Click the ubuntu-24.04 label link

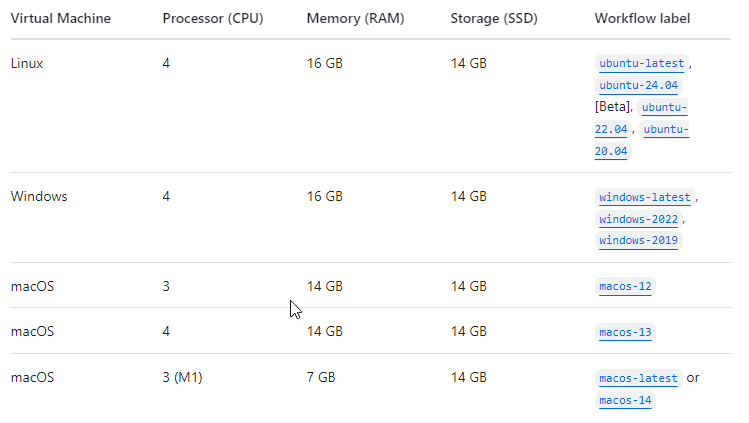click(x=638, y=85)
